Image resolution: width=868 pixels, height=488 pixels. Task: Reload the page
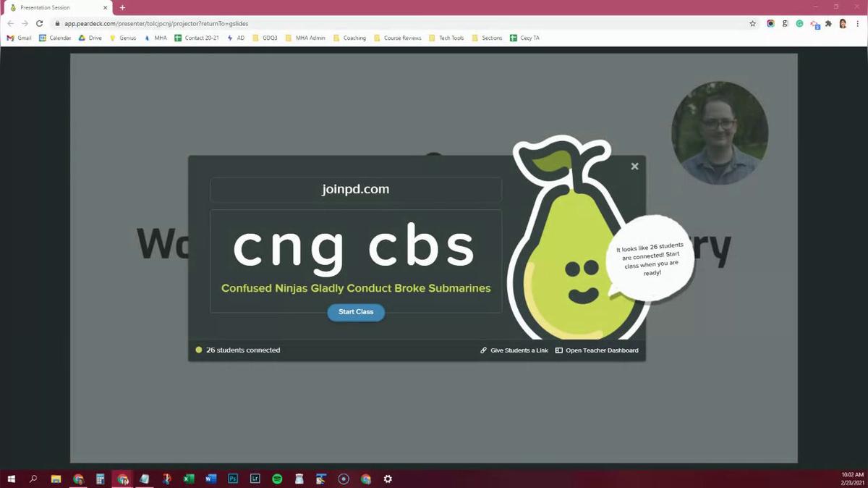coord(39,23)
